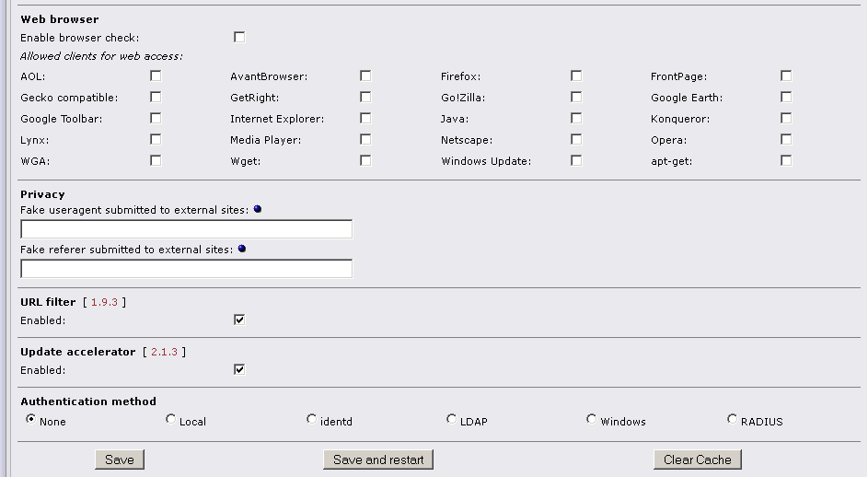The width and height of the screenshot is (868, 477).
Task: Uncheck Update accelerator Enabled checkbox
Action: [239, 369]
